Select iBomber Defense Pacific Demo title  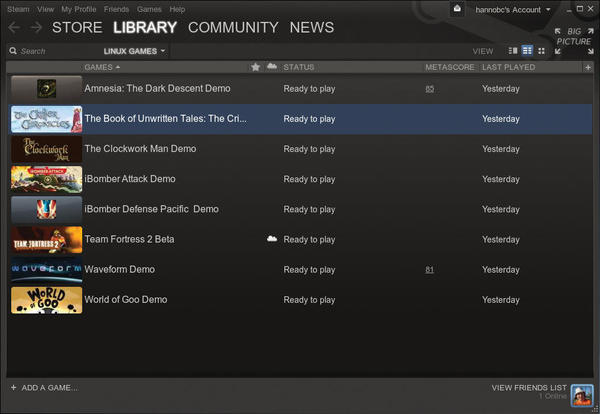[x=152, y=209]
